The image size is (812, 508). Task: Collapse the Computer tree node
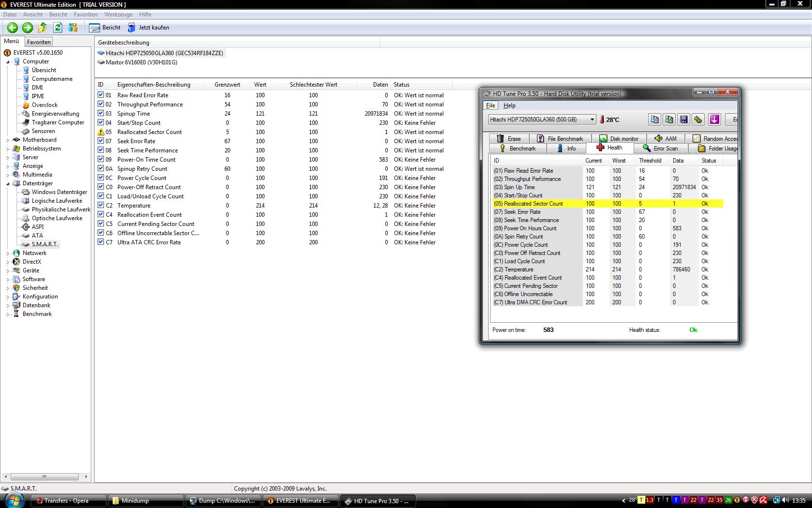pos(8,61)
